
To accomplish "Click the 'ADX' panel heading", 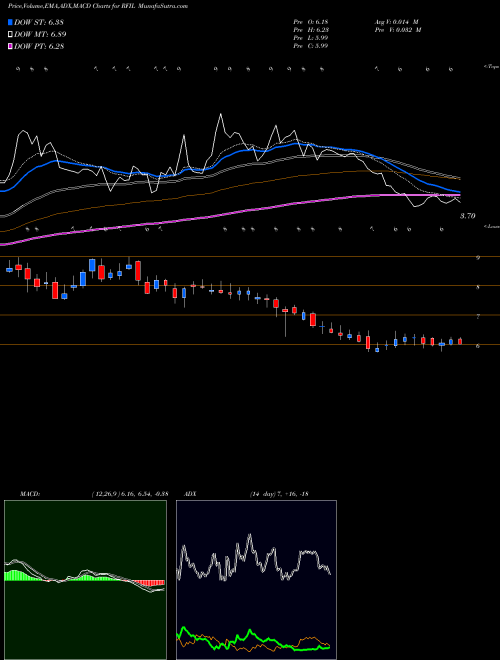I will pyautogui.click(x=190, y=494).
